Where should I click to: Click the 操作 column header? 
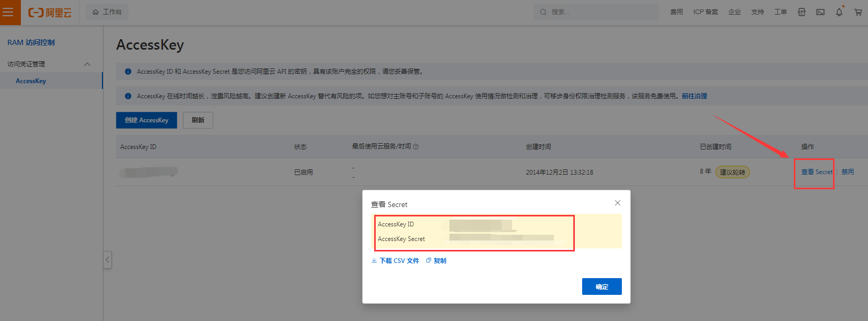coord(807,147)
